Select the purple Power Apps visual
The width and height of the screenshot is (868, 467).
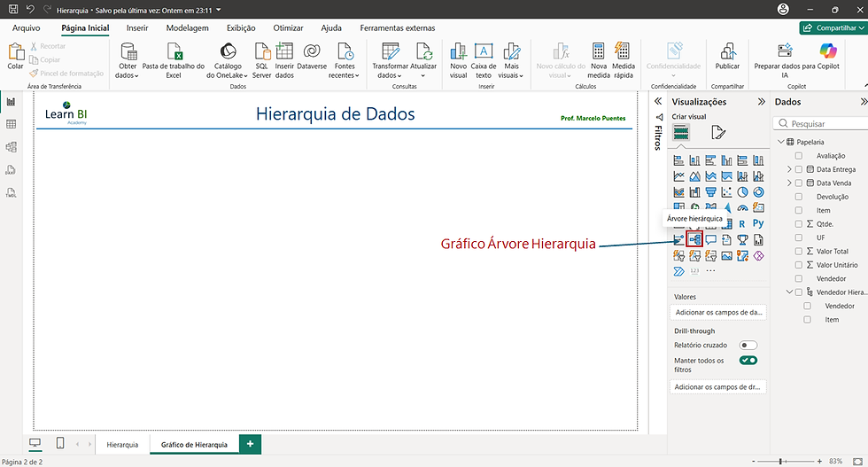(758, 255)
